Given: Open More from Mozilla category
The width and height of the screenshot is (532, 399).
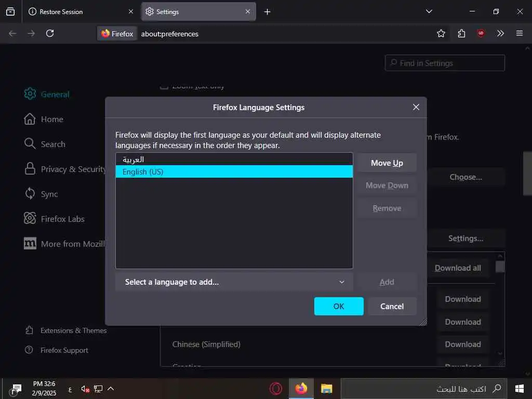Looking at the screenshot, I should coord(64,244).
